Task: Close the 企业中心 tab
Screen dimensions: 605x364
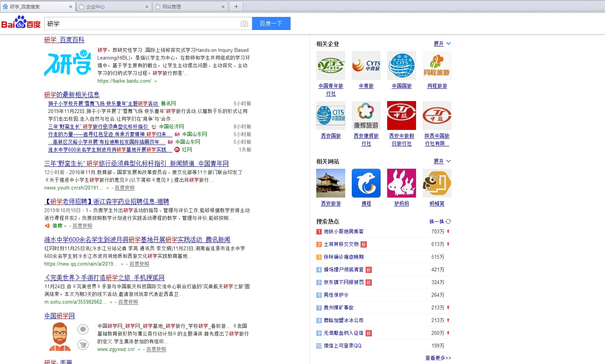Action: [x=147, y=7]
